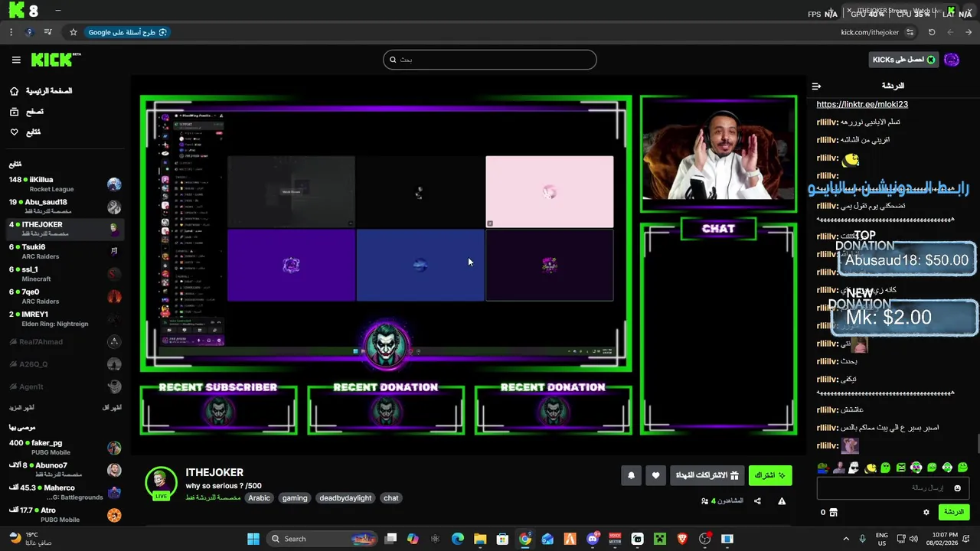Click the share stream icon
The height and width of the screenshot is (551, 980).
point(757,501)
